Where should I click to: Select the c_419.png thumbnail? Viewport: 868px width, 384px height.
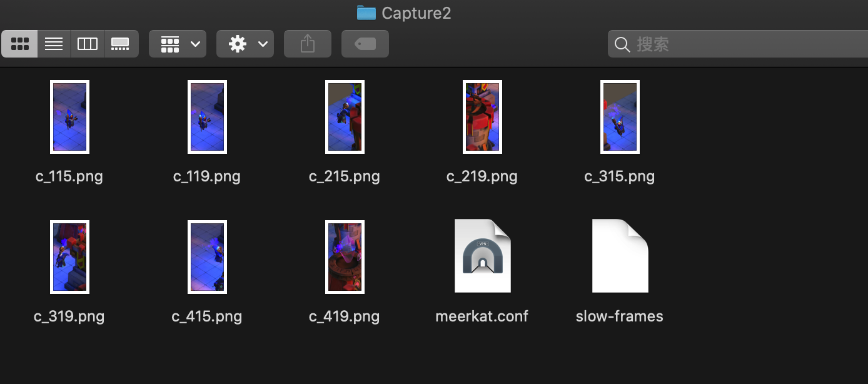pos(345,257)
